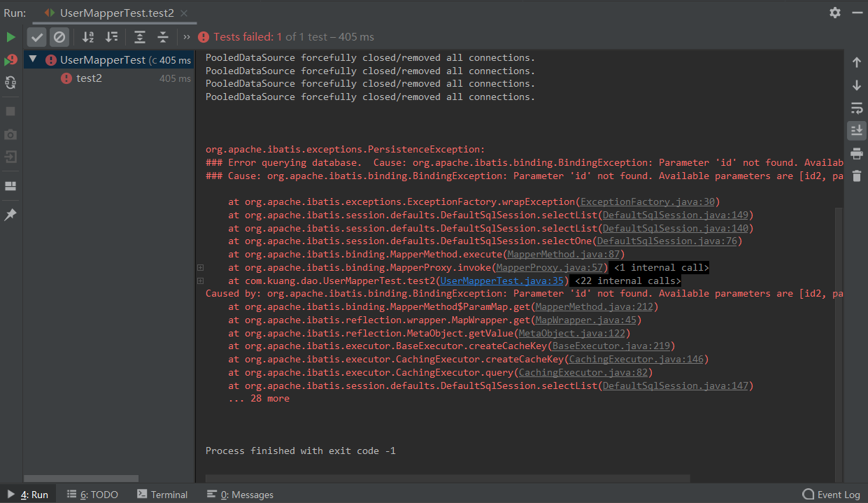Viewport: 868px width, 503px height.
Task: Select the UserMapperTest.test2 run tab
Action: click(x=115, y=13)
